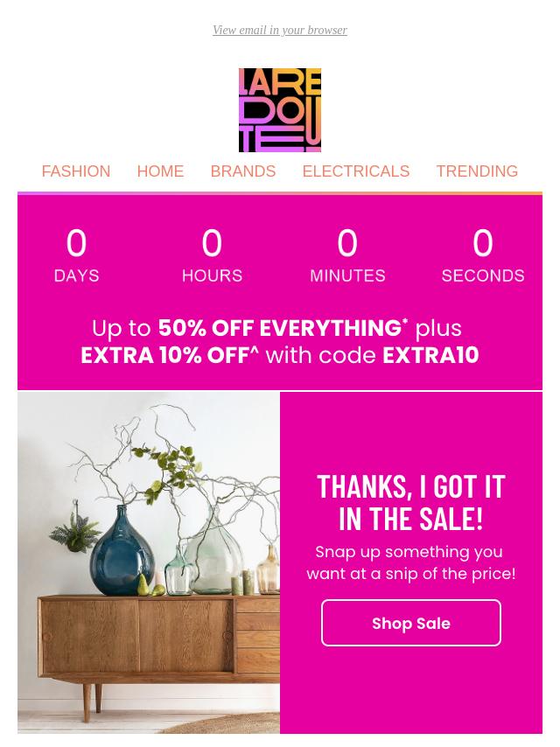Open the sideboard and vases product image
Image resolution: width=560 pixels, height=747 pixels.
tap(149, 562)
